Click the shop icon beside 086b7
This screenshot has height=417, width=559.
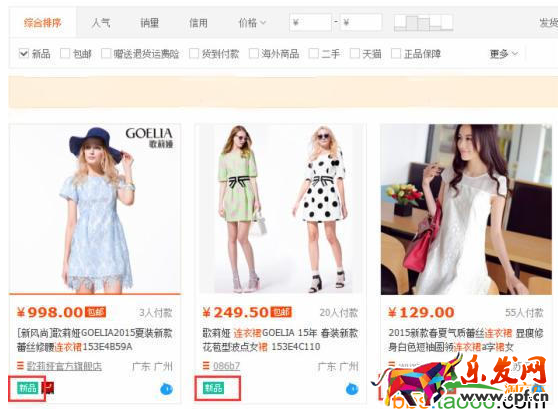coord(206,365)
